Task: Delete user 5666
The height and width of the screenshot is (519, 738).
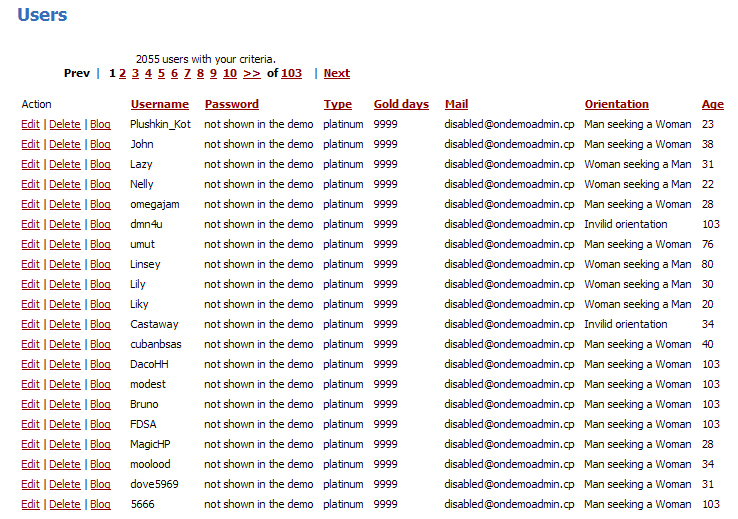Action: pyautogui.click(x=64, y=504)
